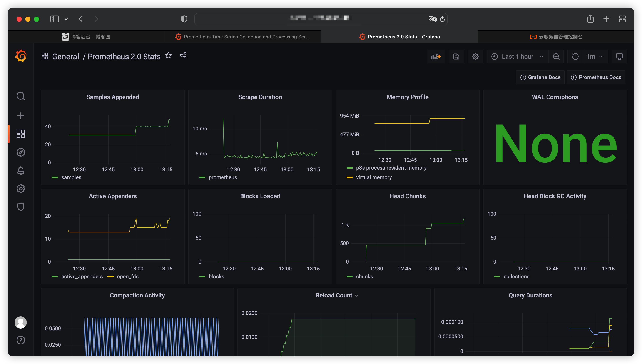Open the Server Admin shield icon

[21, 207]
